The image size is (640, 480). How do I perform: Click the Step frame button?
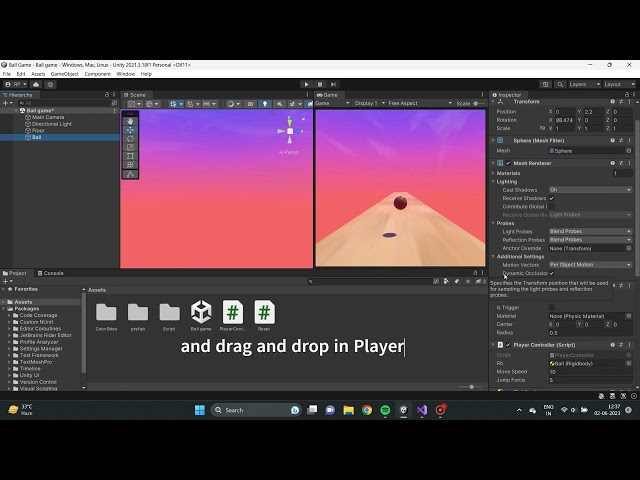[x=333, y=84]
